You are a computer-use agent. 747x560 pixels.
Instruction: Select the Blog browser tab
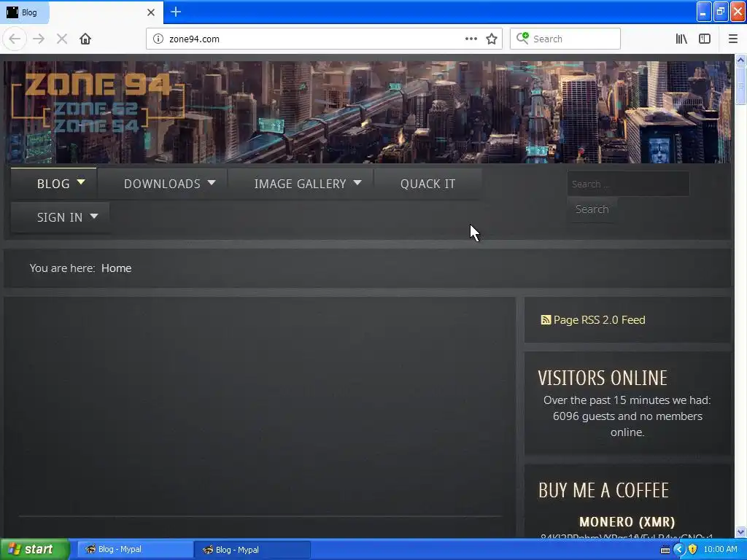click(81, 12)
